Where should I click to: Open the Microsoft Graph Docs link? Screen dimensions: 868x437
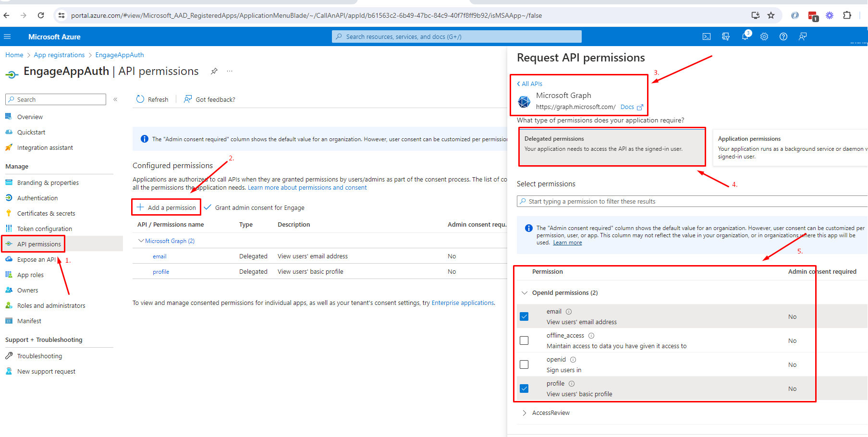point(631,107)
